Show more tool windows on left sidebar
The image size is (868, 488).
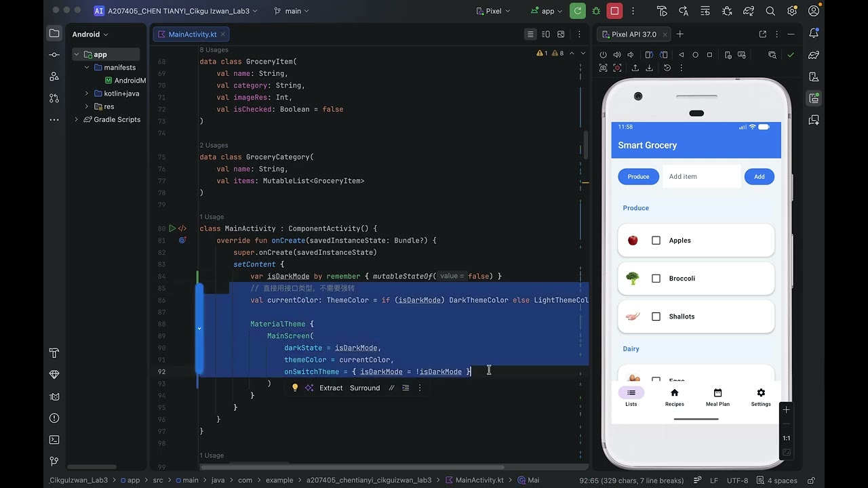click(x=54, y=120)
